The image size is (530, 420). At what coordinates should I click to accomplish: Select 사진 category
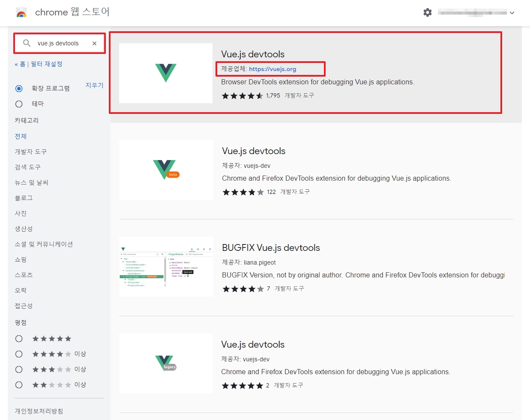[21, 213]
